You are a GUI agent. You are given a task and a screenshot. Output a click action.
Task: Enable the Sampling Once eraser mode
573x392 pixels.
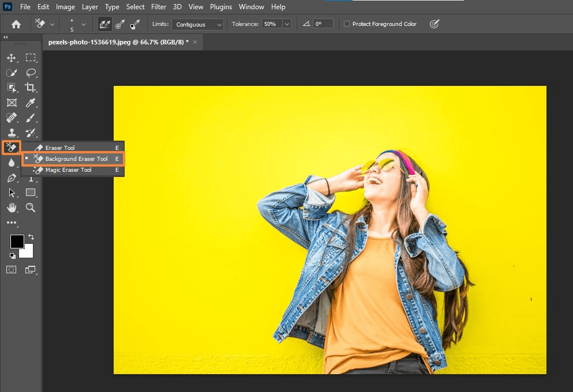coord(119,24)
